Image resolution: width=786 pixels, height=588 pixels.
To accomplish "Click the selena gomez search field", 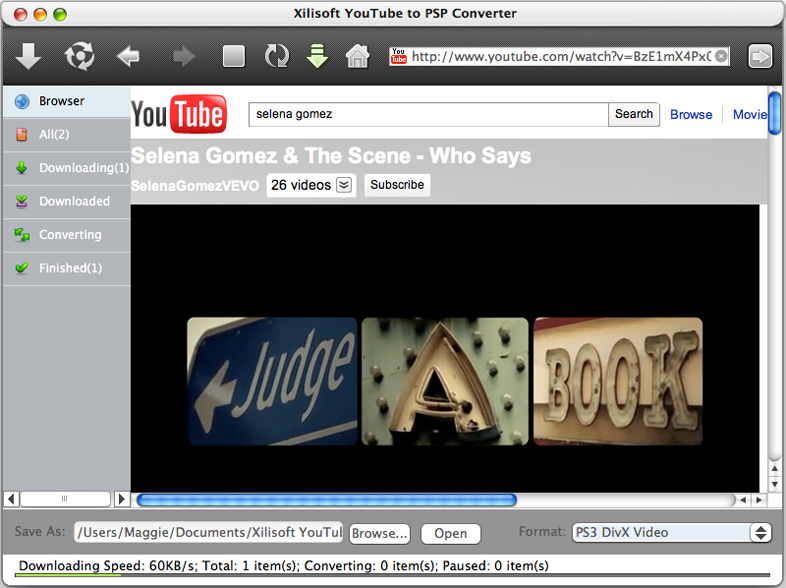I will pyautogui.click(x=428, y=114).
